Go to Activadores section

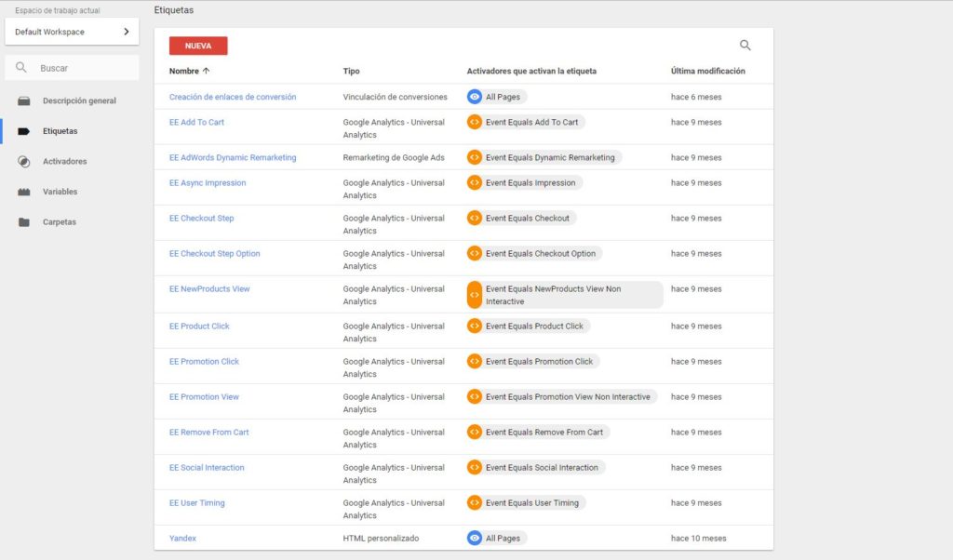(x=64, y=162)
